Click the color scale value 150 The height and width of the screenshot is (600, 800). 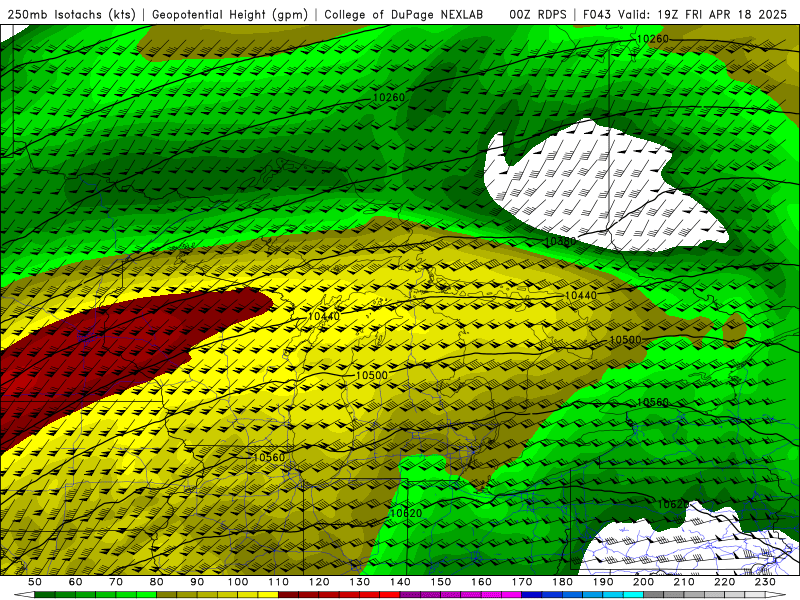click(x=441, y=582)
